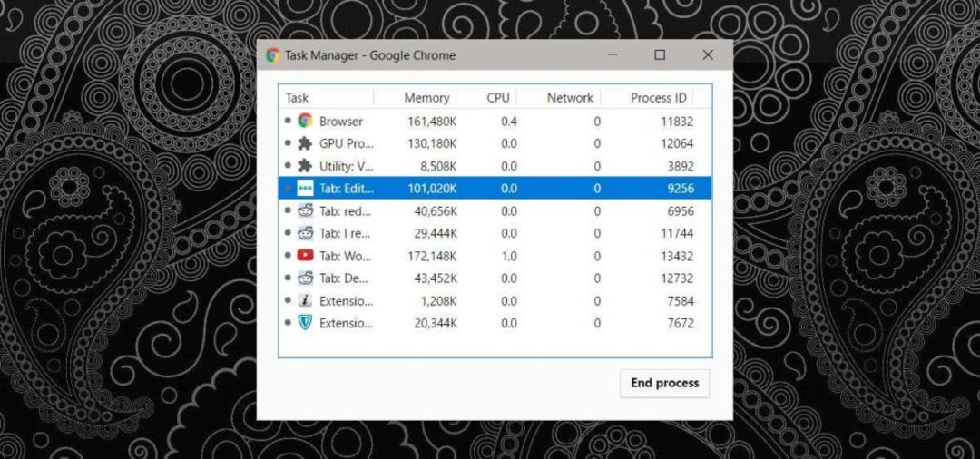Click End process button
The height and width of the screenshot is (459, 980).
pos(664,383)
